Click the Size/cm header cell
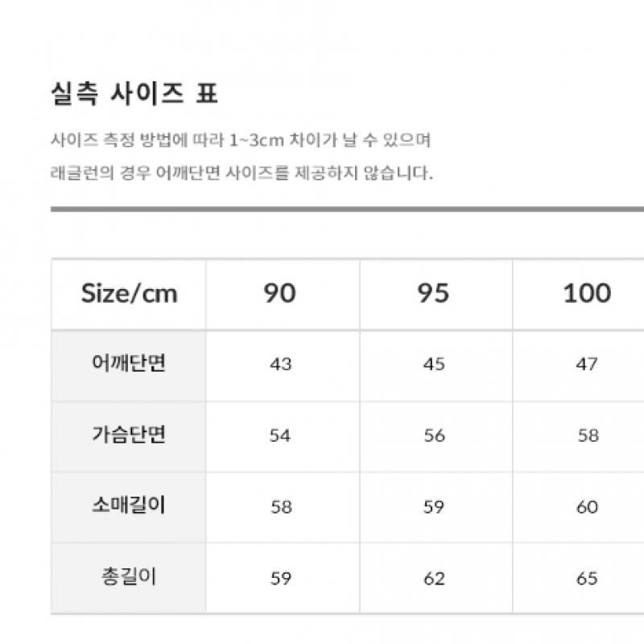The image size is (644, 644). coord(129,293)
